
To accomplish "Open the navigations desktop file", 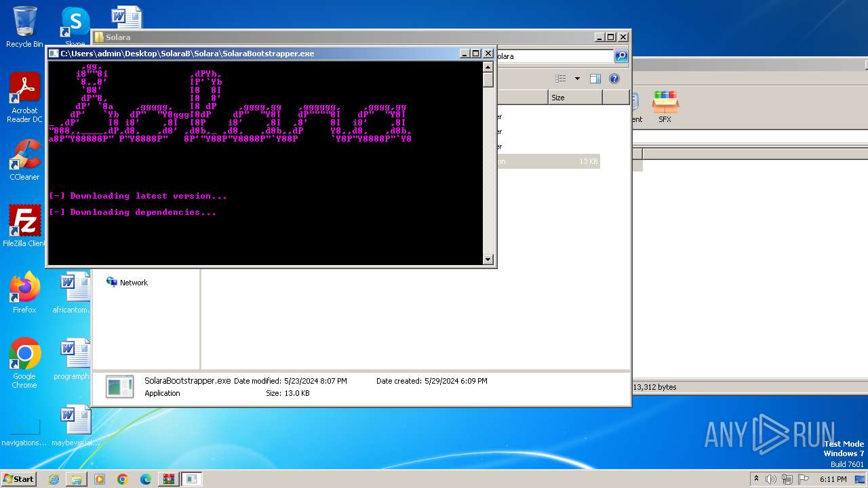I will (x=24, y=432).
